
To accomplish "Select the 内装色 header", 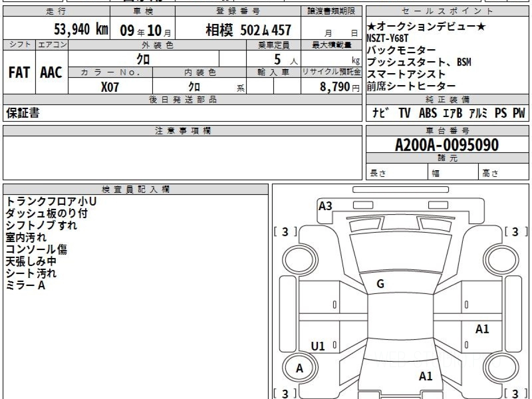I will (200, 72).
